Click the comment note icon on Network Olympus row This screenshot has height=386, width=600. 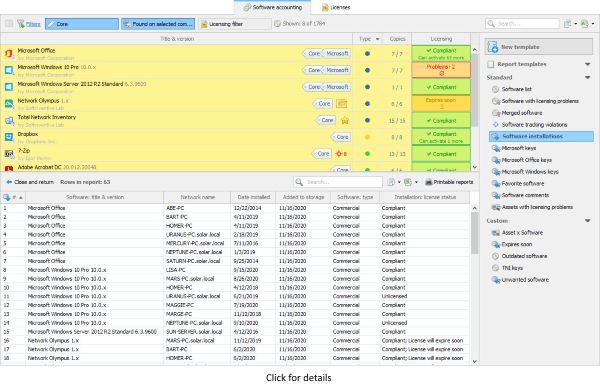tap(341, 104)
